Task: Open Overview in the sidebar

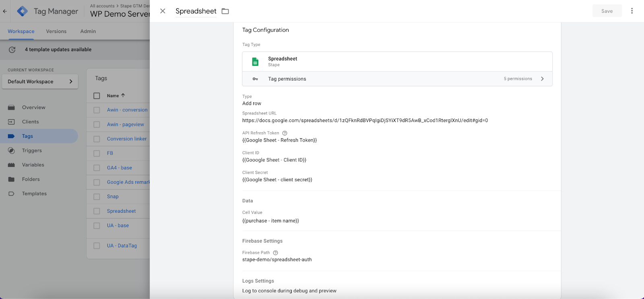Action: click(x=34, y=108)
